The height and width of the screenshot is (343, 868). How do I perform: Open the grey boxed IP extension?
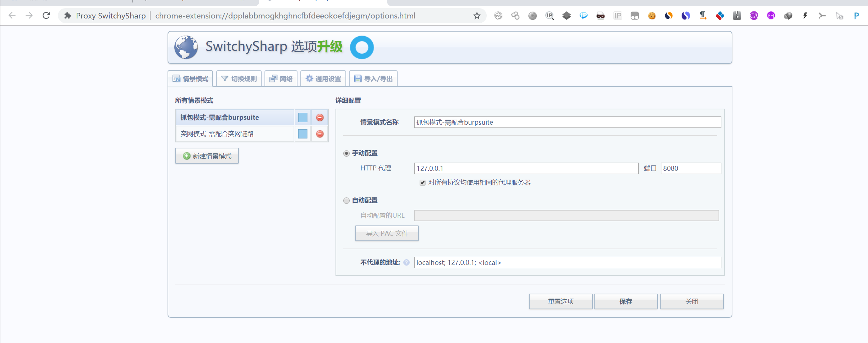(618, 16)
